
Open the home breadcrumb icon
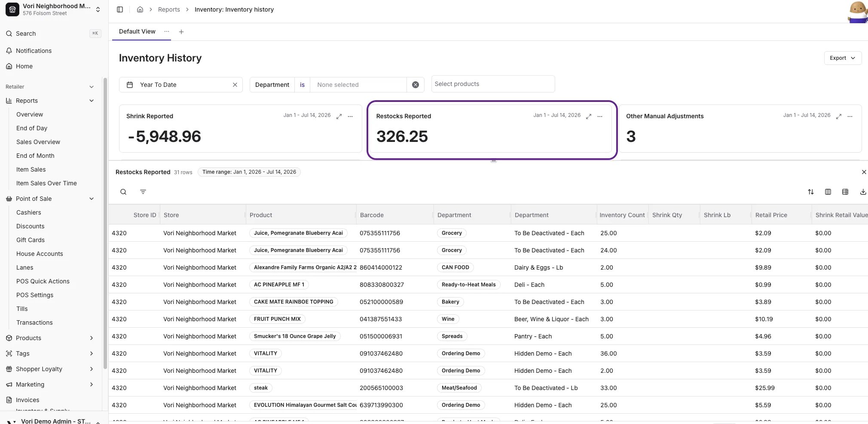pos(140,9)
